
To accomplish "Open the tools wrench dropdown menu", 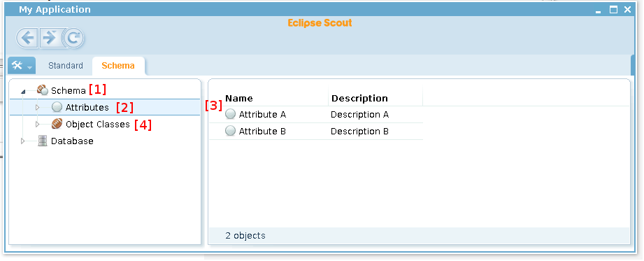I will [x=22, y=66].
